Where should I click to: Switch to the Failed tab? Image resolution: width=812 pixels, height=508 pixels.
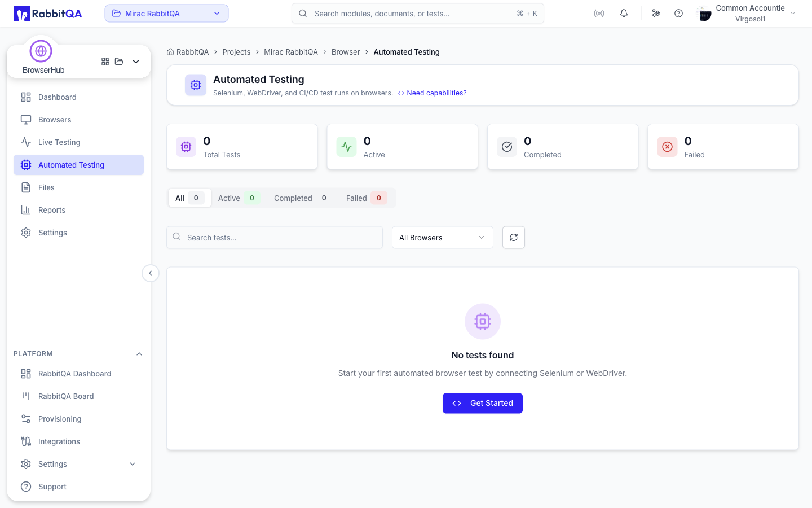pyautogui.click(x=366, y=198)
